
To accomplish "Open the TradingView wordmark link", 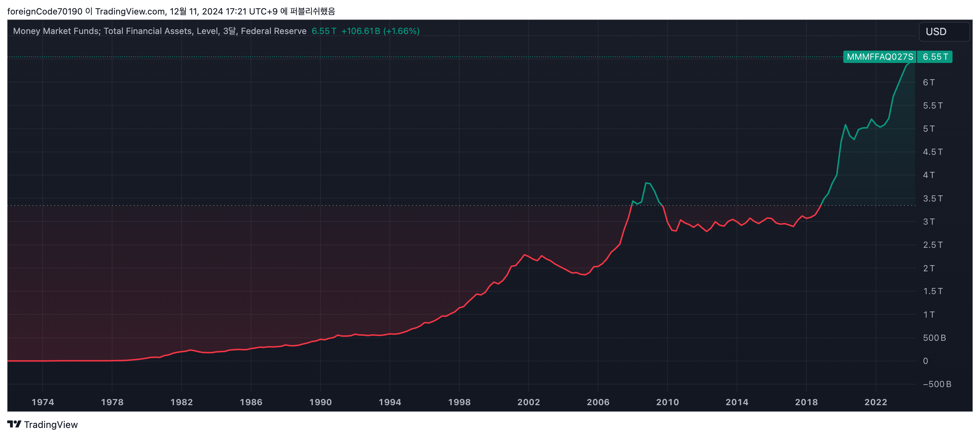I will click(x=51, y=424).
